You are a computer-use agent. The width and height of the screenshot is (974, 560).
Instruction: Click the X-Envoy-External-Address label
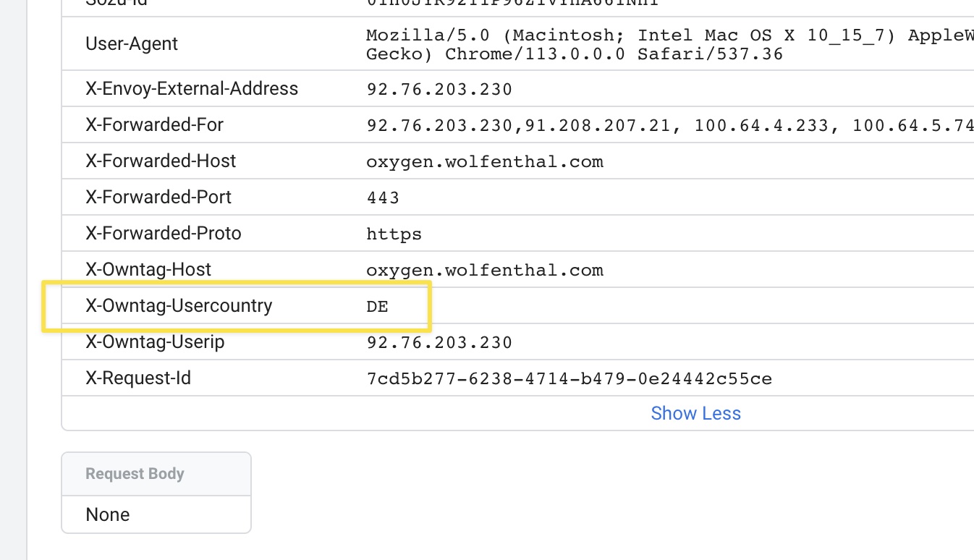(192, 88)
